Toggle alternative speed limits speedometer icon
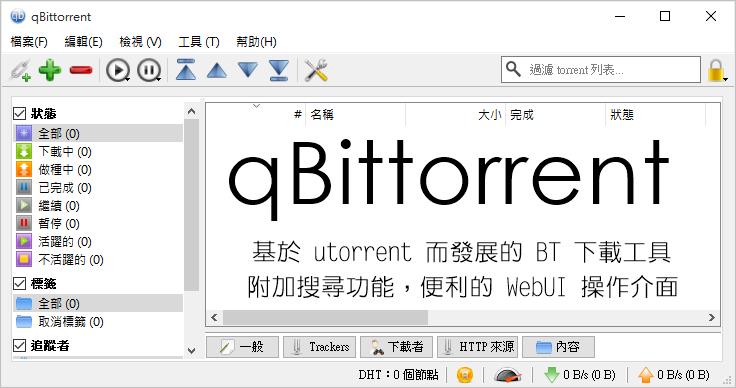Image resolution: width=736 pixels, height=388 pixels. point(507,375)
